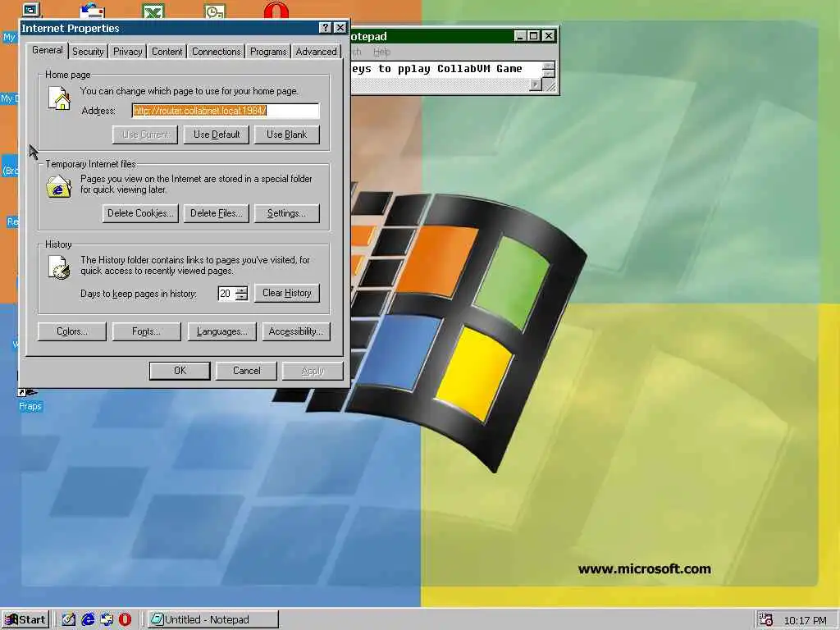The width and height of the screenshot is (840, 630).
Task: Click inside the Notepad text area
Action: [445, 69]
